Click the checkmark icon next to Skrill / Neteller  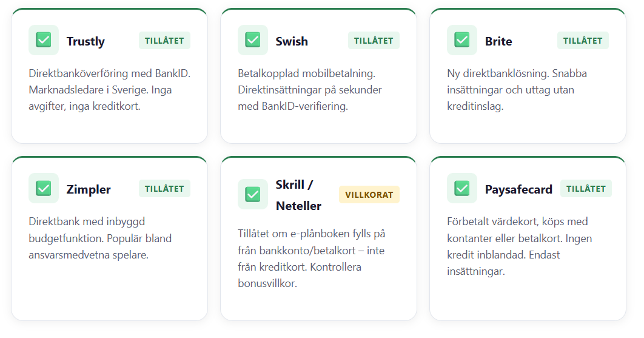pyautogui.click(x=253, y=195)
